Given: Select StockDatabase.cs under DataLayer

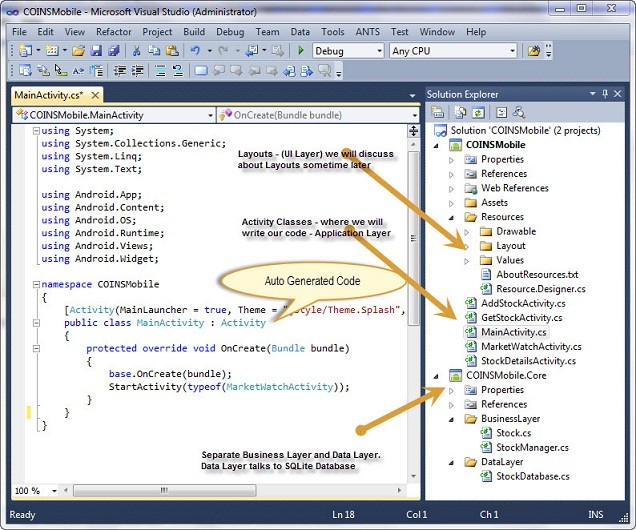Looking at the screenshot, I should 533,476.
